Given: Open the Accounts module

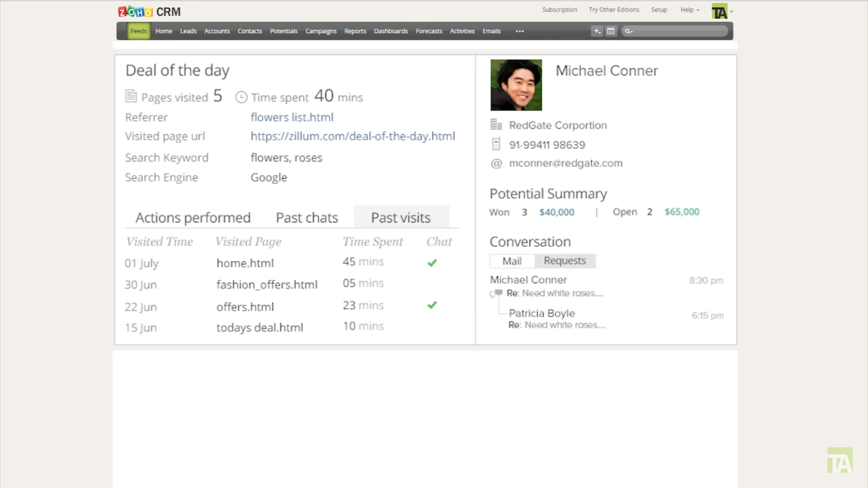Looking at the screenshot, I should [217, 31].
